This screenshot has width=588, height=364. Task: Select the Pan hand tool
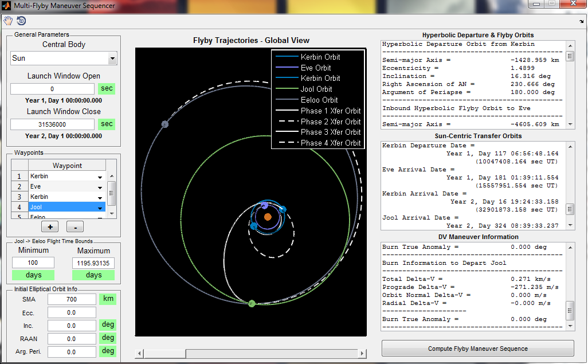coord(8,21)
